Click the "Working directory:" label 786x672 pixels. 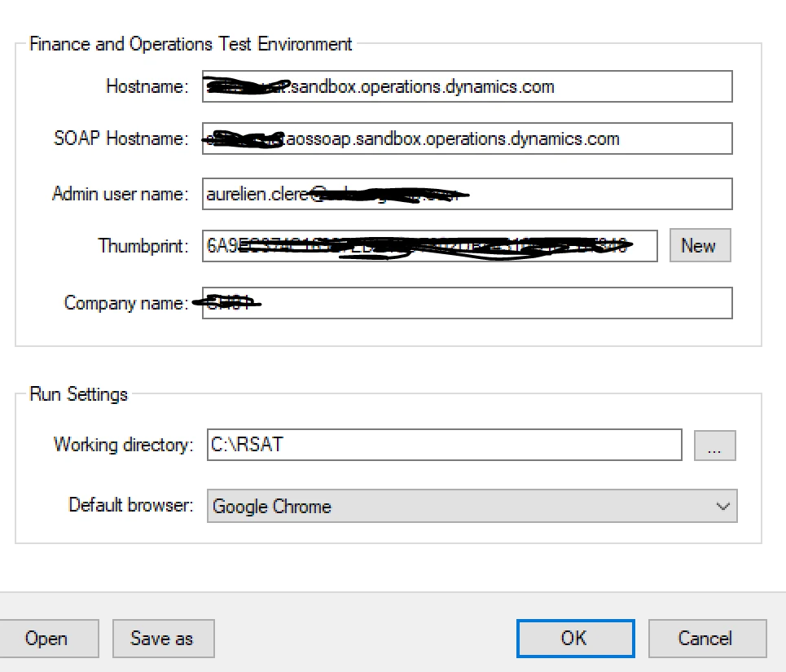point(124,445)
